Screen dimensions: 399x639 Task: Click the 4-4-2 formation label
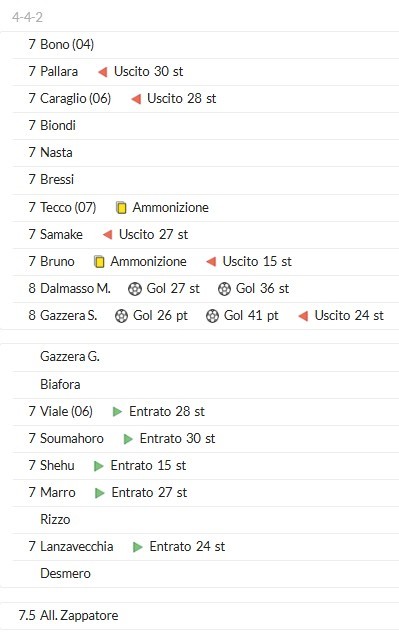pyautogui.click(x=27, y=17)
